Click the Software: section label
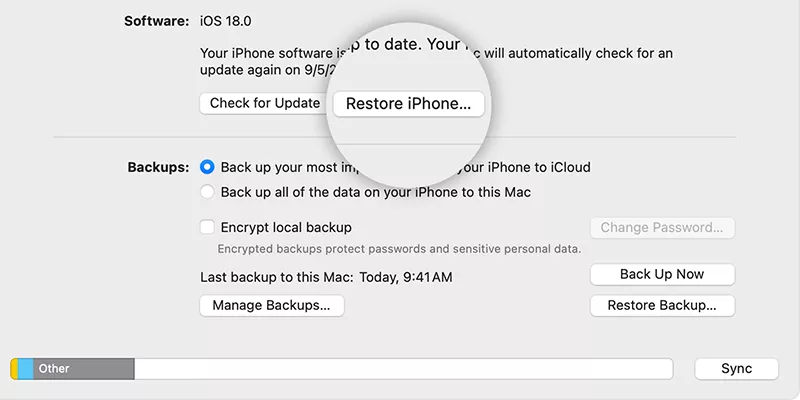Screen dimensions: 800x400 (156, 20)
